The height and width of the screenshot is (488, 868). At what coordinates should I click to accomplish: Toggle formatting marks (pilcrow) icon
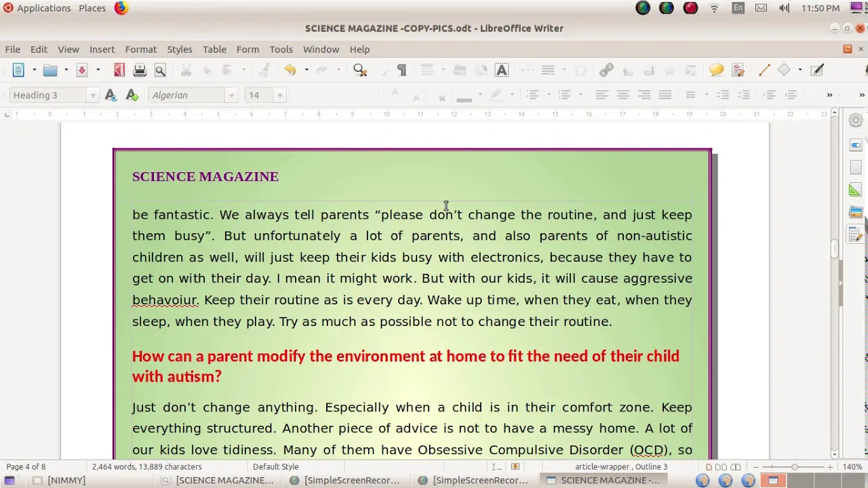coord(401,70)
